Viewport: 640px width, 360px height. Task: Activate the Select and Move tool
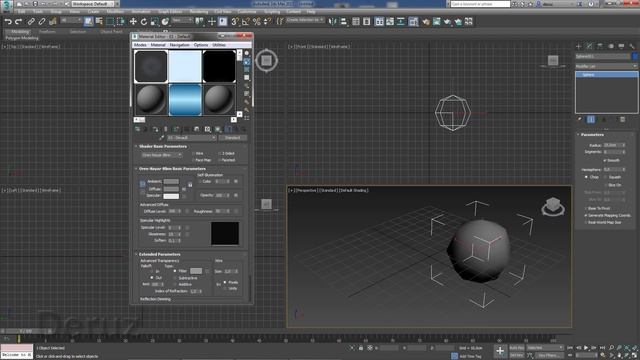(133, 22)
